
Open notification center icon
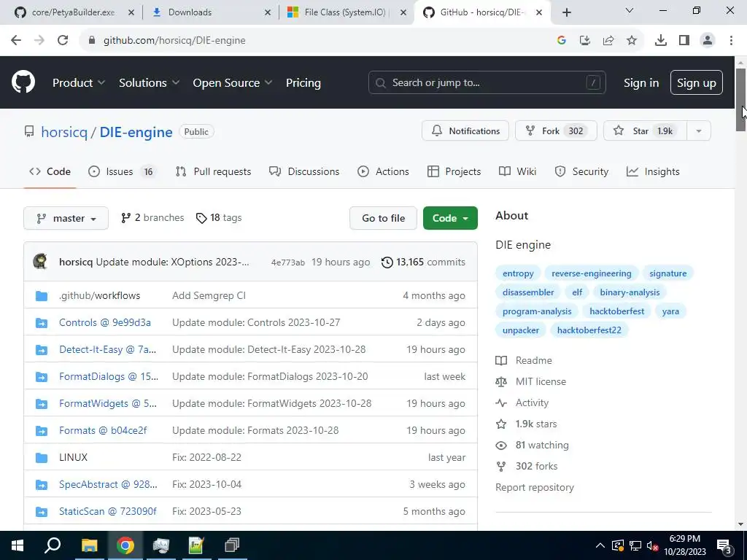724,546
